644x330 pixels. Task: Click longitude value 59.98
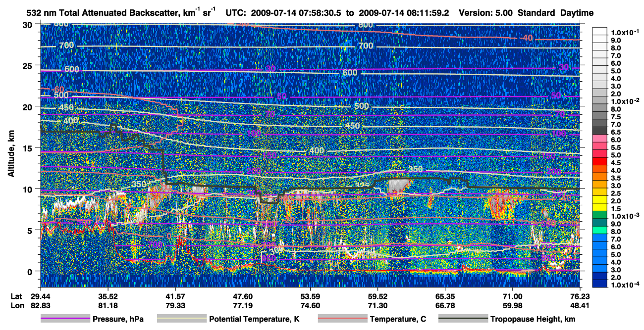(512, 305)
